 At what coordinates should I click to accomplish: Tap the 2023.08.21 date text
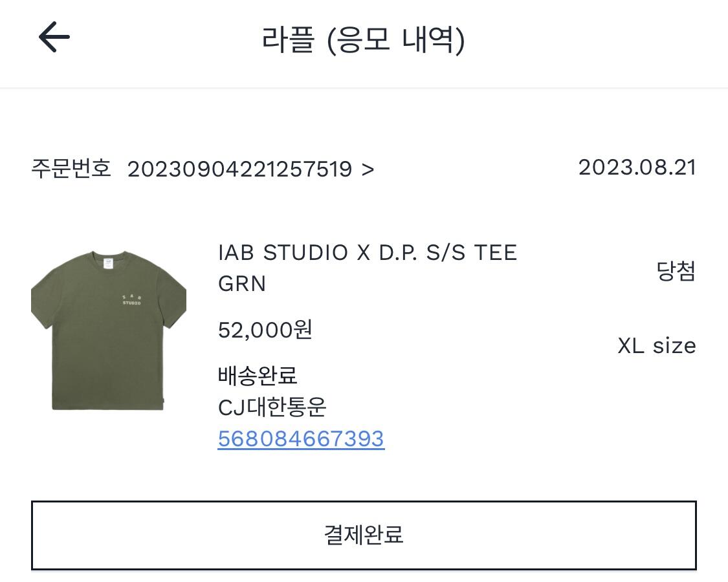point(637,167)
